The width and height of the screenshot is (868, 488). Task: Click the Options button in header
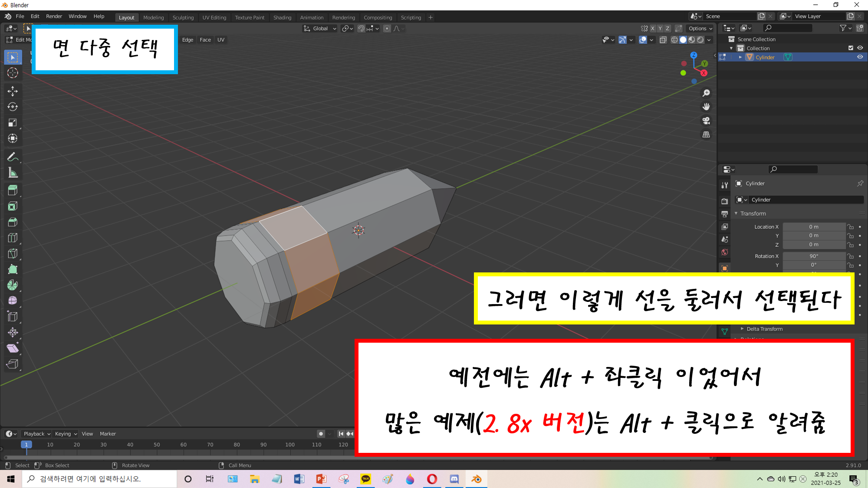point(700,29)
